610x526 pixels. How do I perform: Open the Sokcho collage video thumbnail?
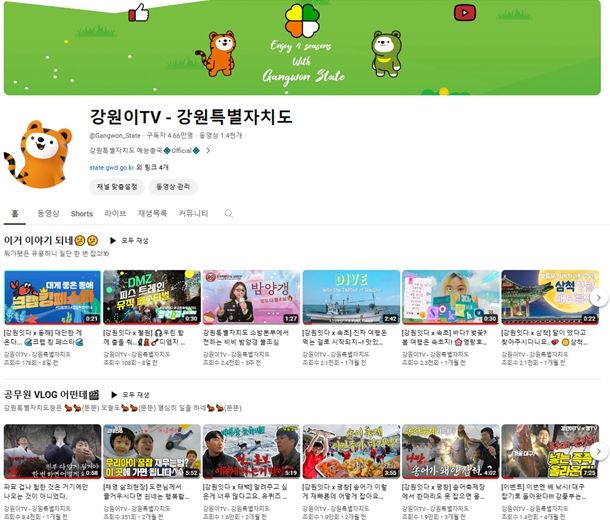coord(450,297)
